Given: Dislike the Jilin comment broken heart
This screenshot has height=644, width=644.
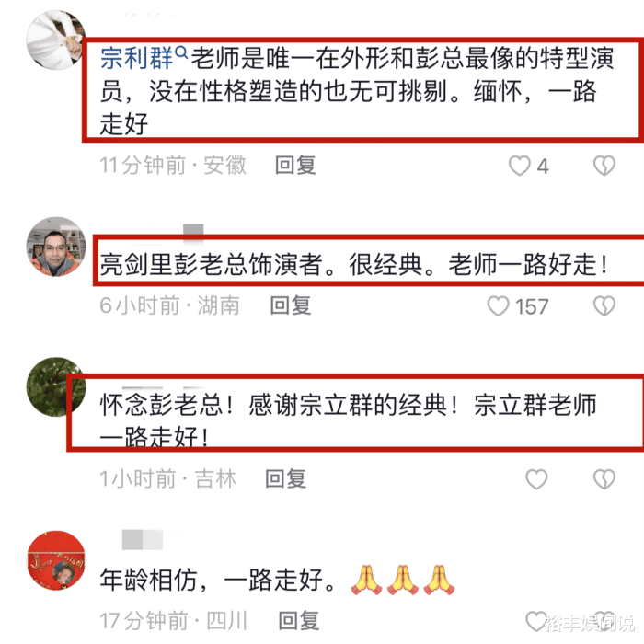Looking at the screenshot, I should pos(604,479).
